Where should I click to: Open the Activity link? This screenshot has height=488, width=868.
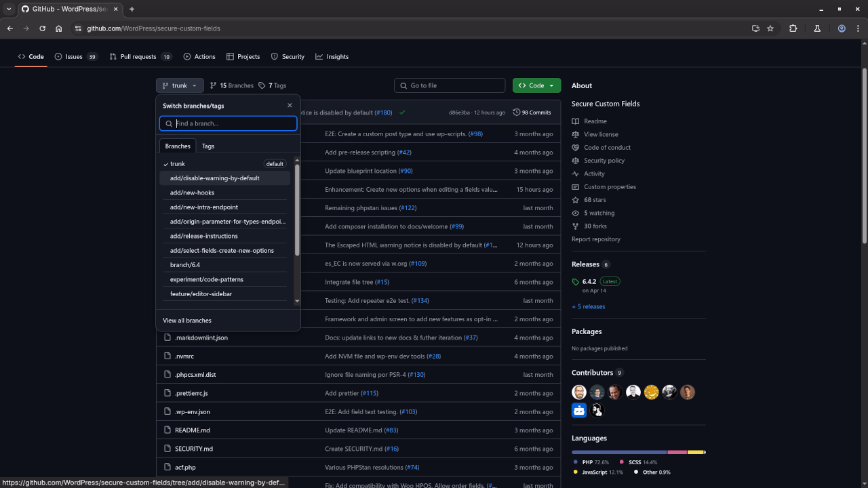[x=588, y=174]
